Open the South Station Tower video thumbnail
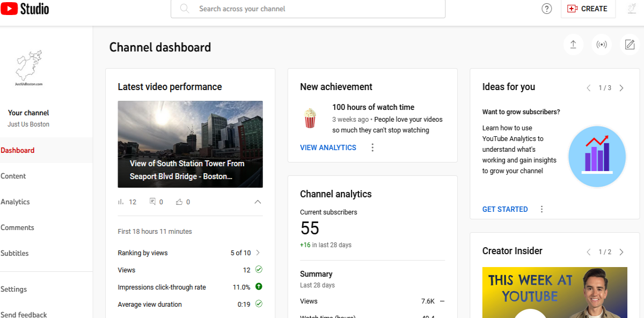 tap(191, 144)
